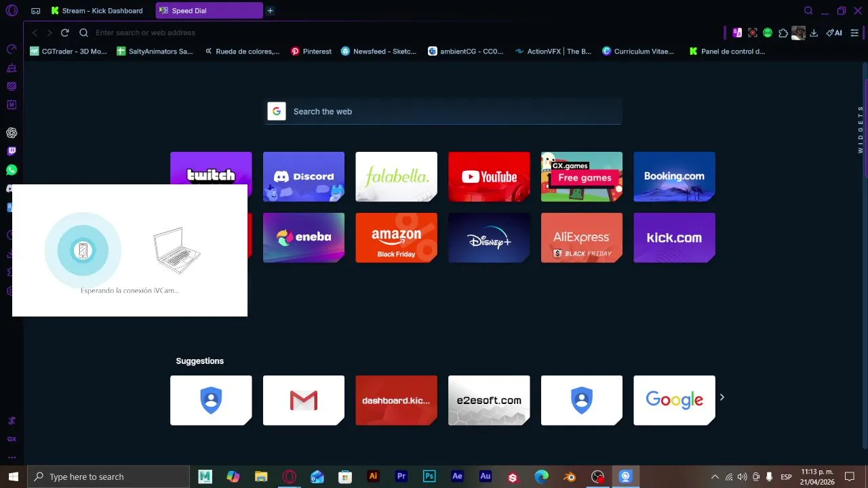Open Photoshop from the taskbar
This screenshot has width=868, height=488.
click(x=429, y=476)
